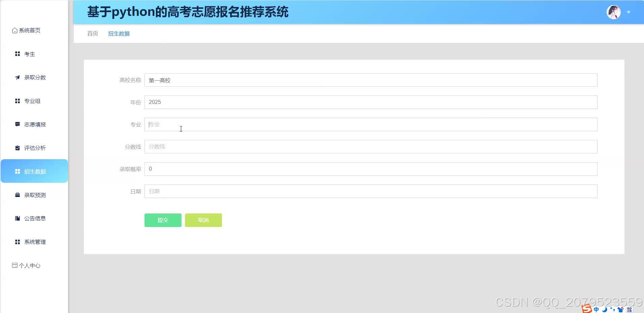This screenshot has width=644, height=313.
Task: Click the Sogou input method S icon
Action: pos(586,309)
